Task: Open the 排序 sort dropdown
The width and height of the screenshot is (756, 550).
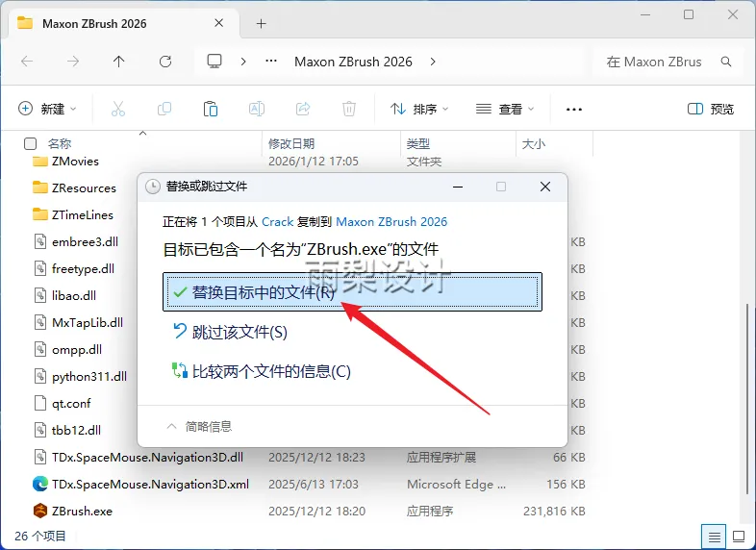Action: 419,109
